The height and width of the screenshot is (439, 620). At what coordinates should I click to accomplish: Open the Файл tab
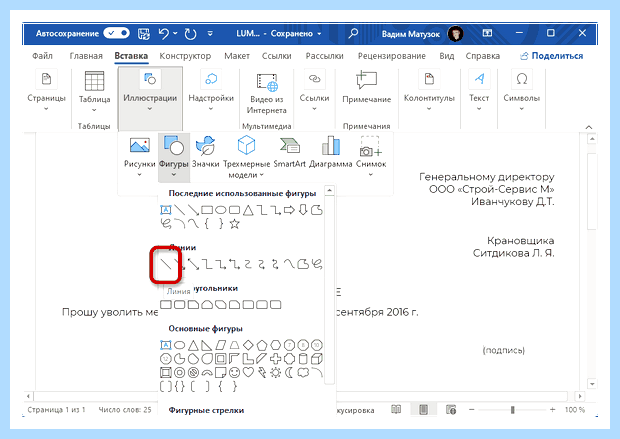click(x=42, y=56)
